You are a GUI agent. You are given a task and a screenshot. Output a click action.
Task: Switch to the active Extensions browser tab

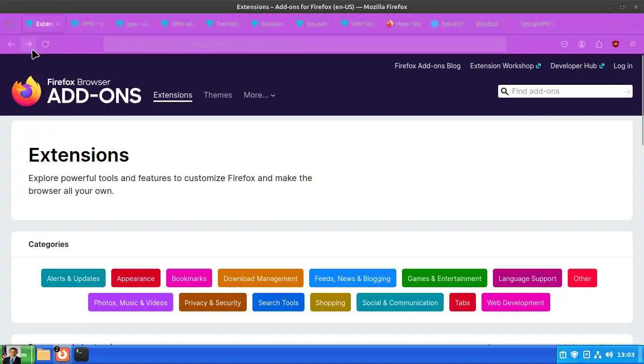tap(44, 24)
